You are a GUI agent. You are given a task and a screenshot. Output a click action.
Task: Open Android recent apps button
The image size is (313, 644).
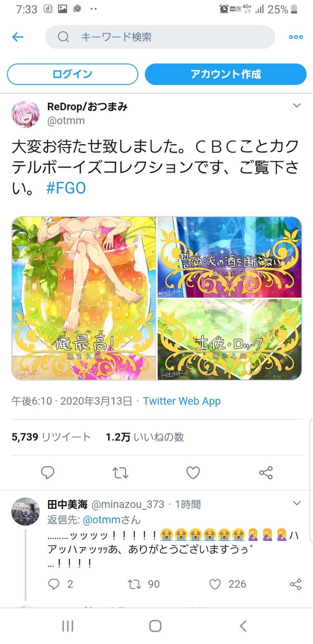pyautogui.click(x=68, y=626)
